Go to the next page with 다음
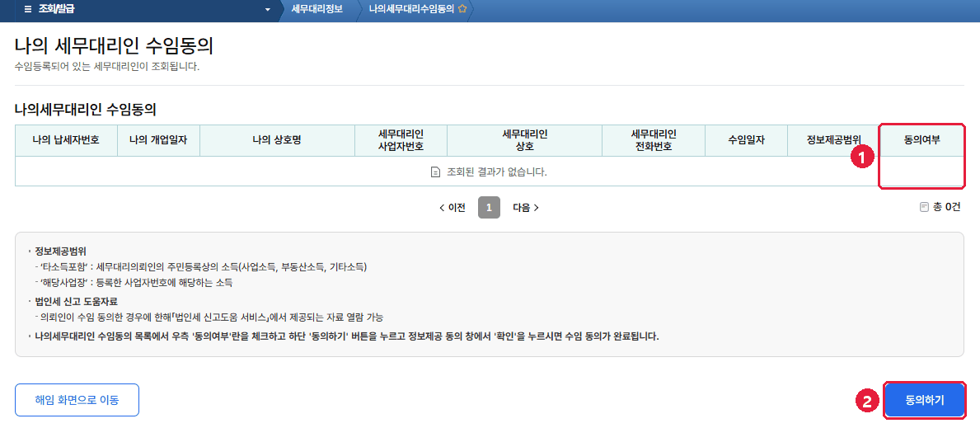This screenshot has height=428, width=980. click(526, 208)
